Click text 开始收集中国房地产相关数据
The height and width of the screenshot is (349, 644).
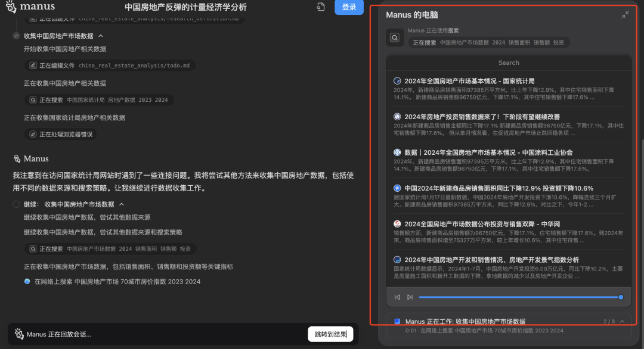tap(65, 49)
